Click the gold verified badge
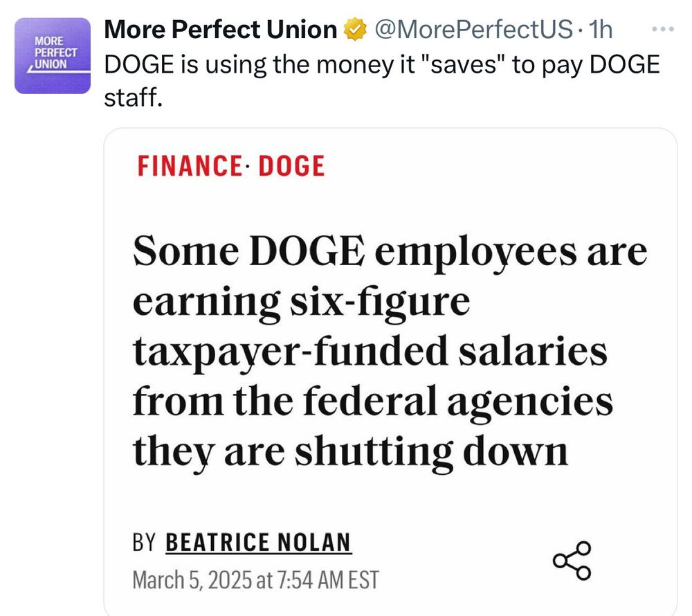The width and height of the screenshot is (692, 616). coord(354,30)
